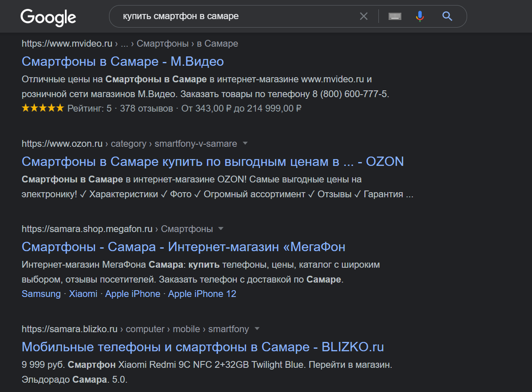
Task: Open the BLIZKO.ru mobile phones result title
Action: click(x=203, y=347)
